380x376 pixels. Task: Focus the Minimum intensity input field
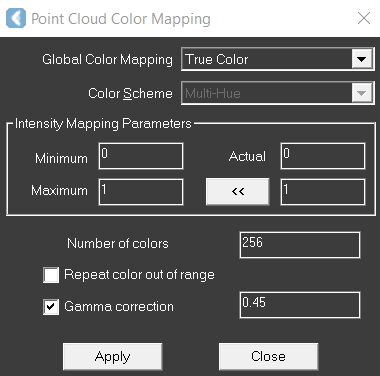coord(141,156)
